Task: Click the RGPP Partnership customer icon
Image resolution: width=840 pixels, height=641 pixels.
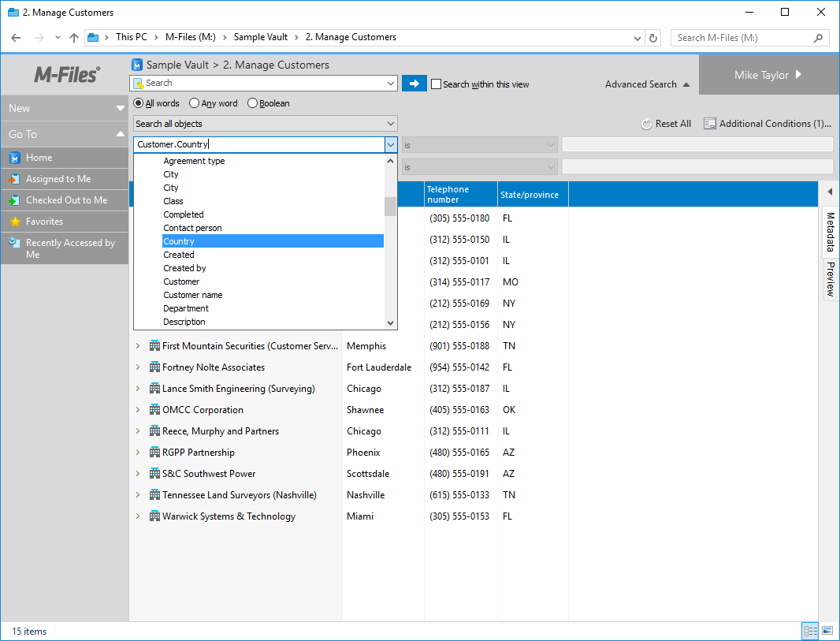Action: (154, 453)
